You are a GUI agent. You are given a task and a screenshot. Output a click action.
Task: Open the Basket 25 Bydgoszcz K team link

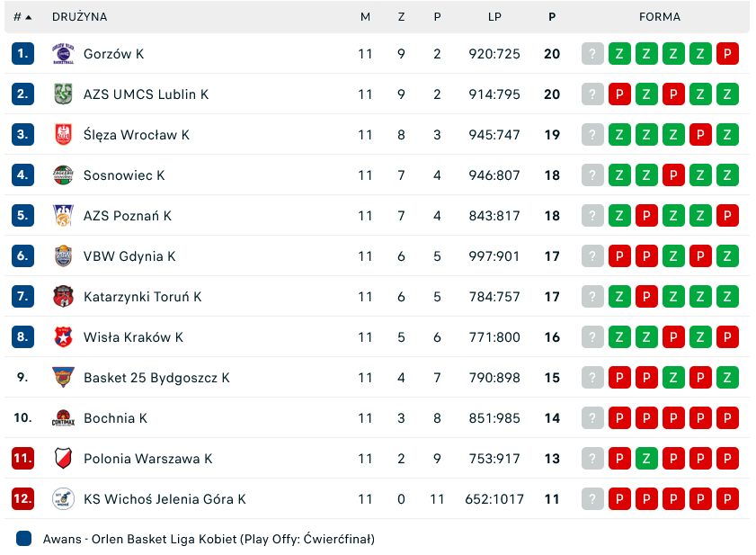[156, 378]
